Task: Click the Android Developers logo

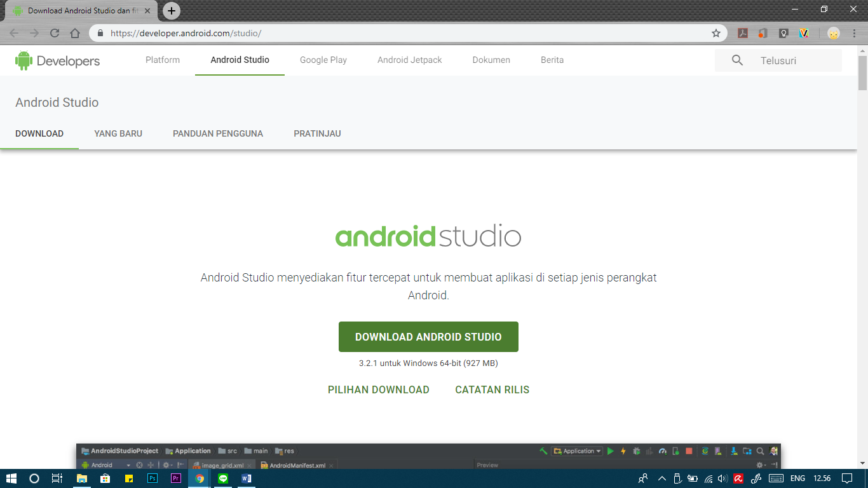Action: (x=57, y=61)
